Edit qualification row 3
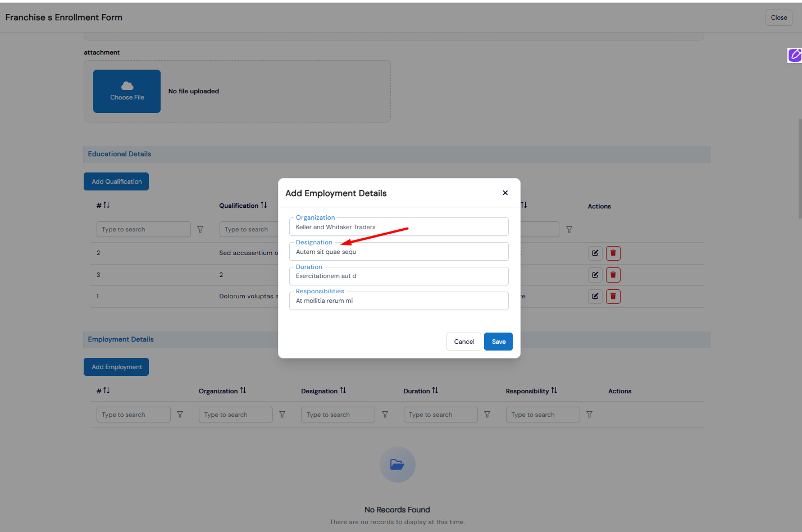The height and width of the screenshot is (532, 802). click(x=595, y=275)
